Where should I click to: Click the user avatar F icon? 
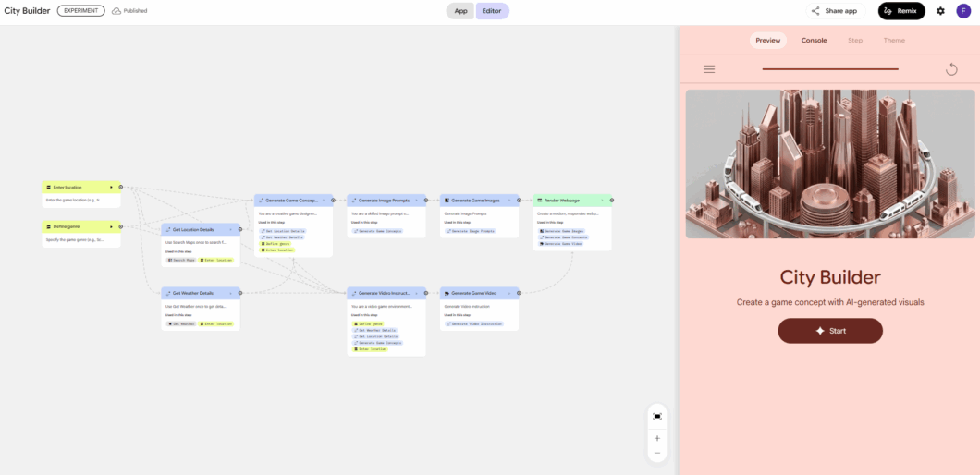(963, 11)
